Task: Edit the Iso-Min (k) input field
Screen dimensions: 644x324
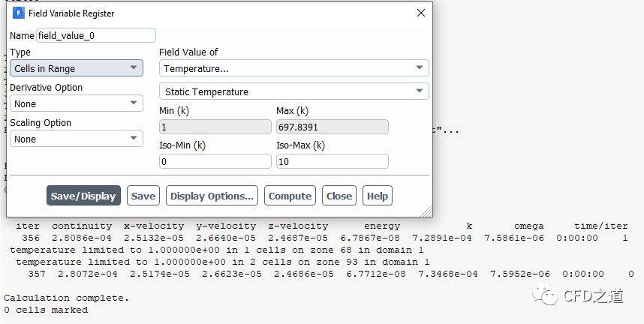Action: tap(215, 161)
